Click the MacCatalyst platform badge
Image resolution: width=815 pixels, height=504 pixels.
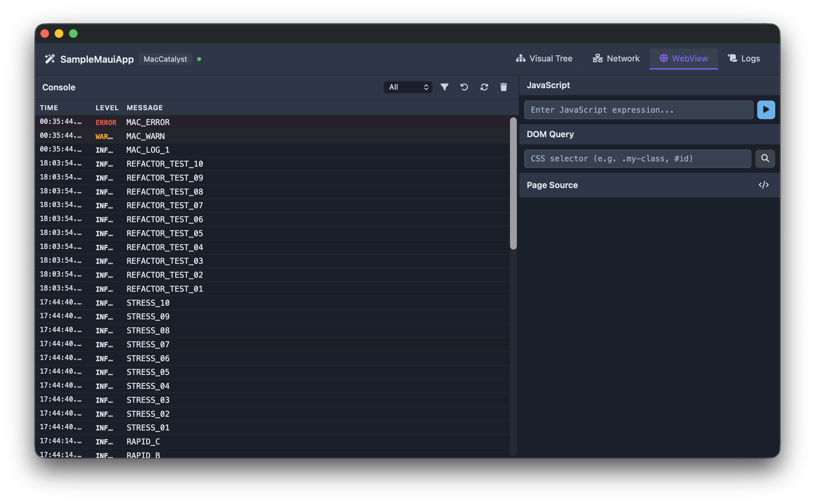pos(165,59)
